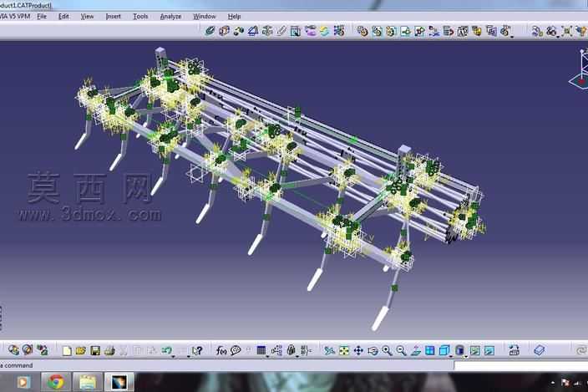This screenshot has height=392, width=588.
Task: Click the Normal View icon
Action: point(415,351)
